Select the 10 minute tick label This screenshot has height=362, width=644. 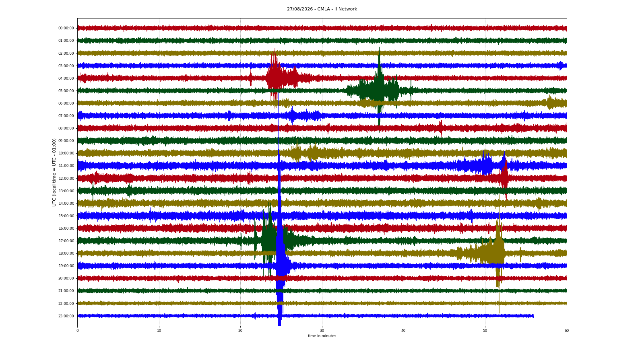(159, 331)
